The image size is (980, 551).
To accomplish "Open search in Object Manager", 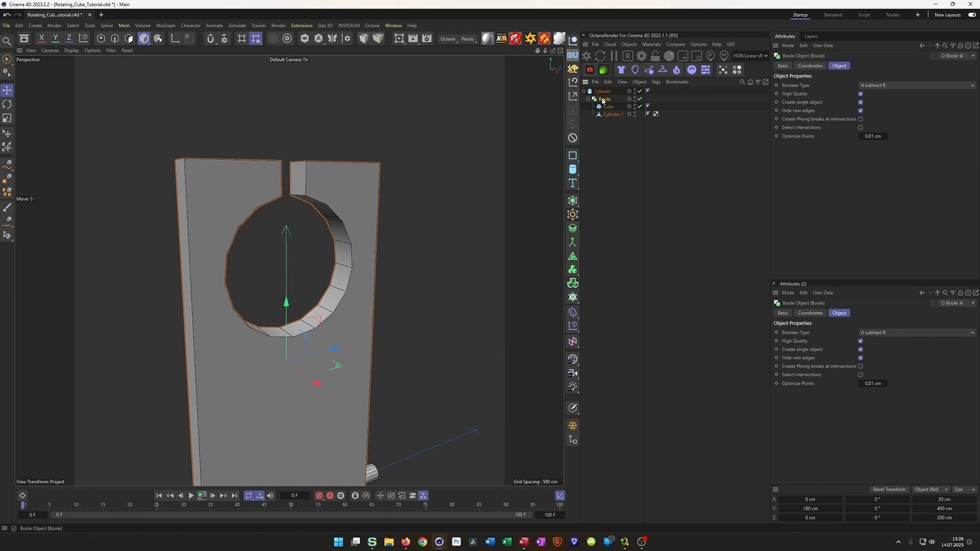I will point(742,82).
